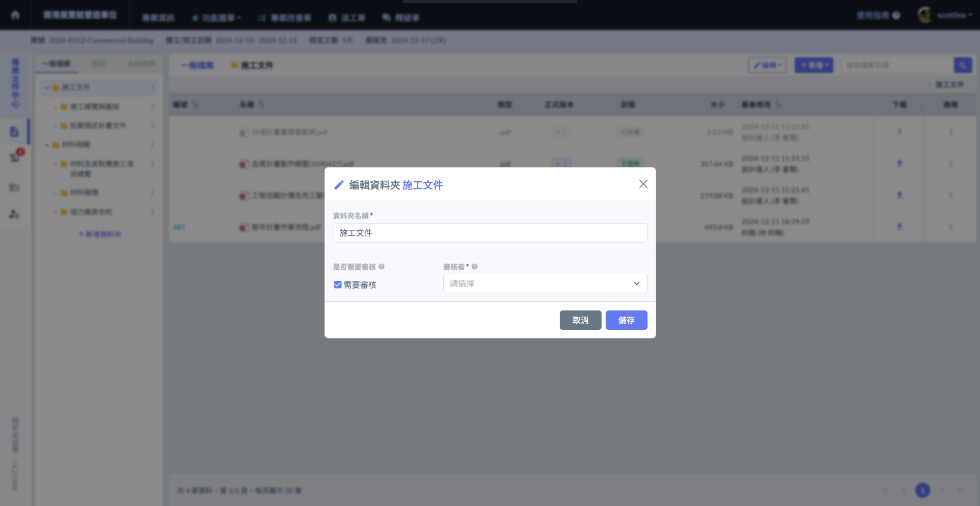Screen dimensions: 980x506
Task: Close the 編輯資料夾 dialog with X
Action: (x=643, y=184)
